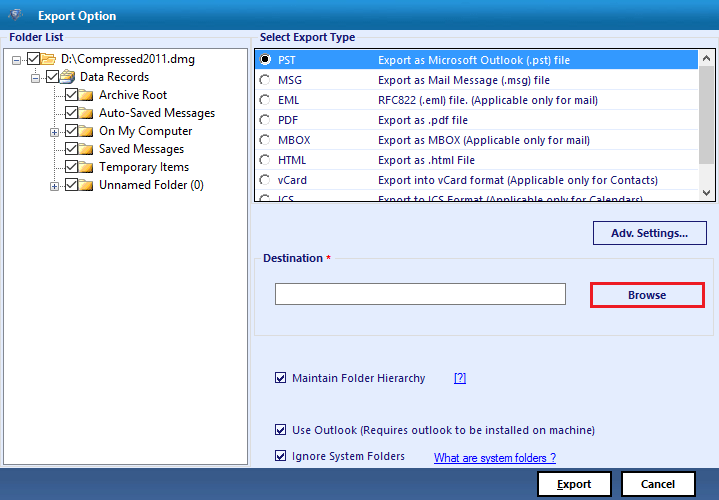This screenshot has width=719, height=500.
Task: Click 'RFC822 (.eml) file' description text
Action: [x=488, y=100]
